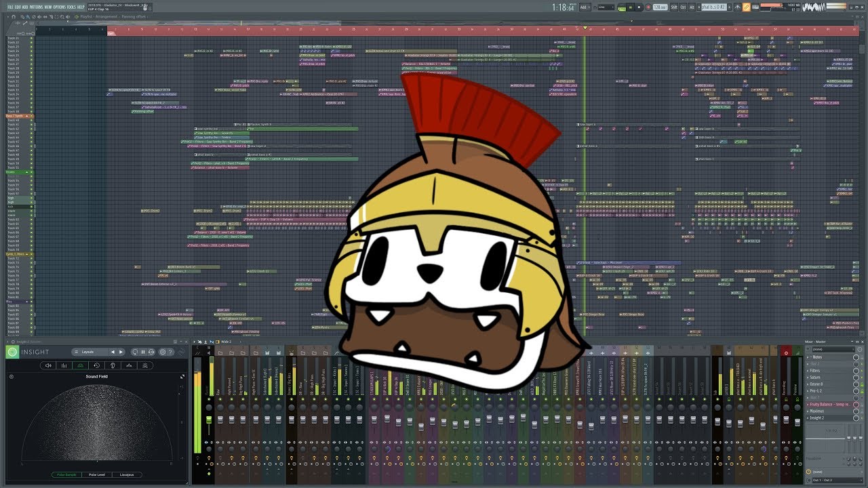
Task: Toggle Pat/Song mode switch
Action: click(621, 7)
